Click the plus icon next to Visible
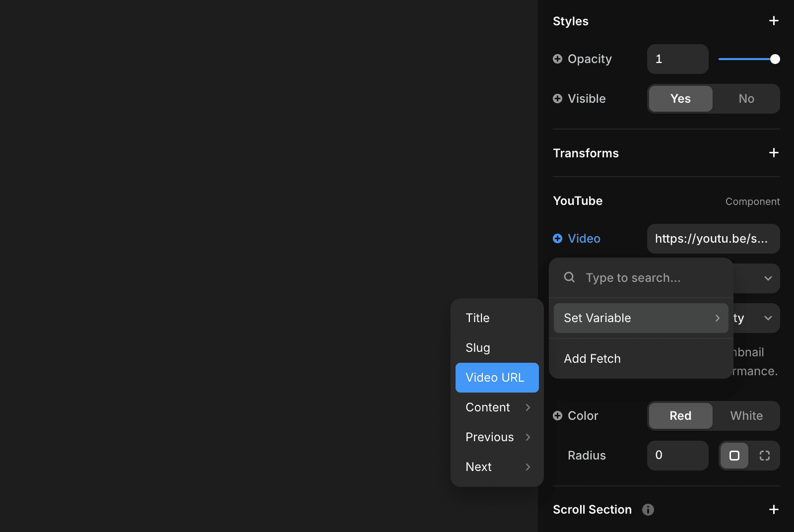 [x=558, y=98]
